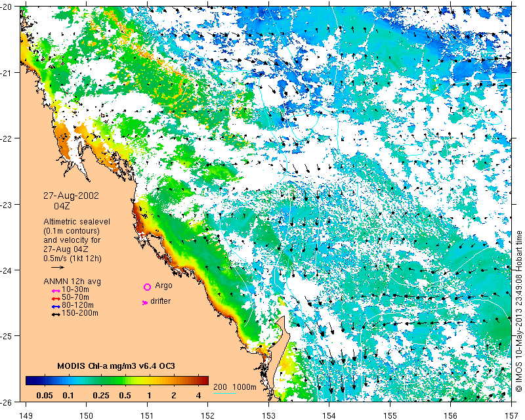Click the 0.5 colorbar tick value
Viewport: 525px width, 420px height.
pos(125,396)
